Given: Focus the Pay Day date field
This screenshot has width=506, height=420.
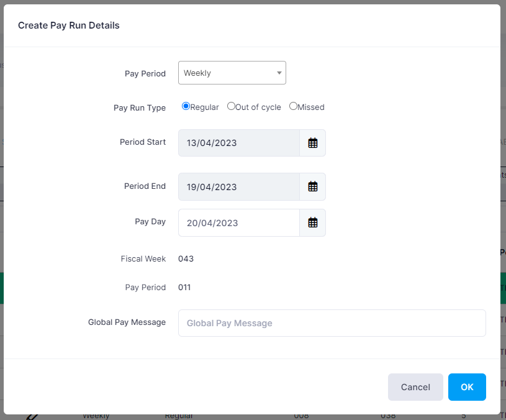Looking at the screenshot, I should (239, 222).
